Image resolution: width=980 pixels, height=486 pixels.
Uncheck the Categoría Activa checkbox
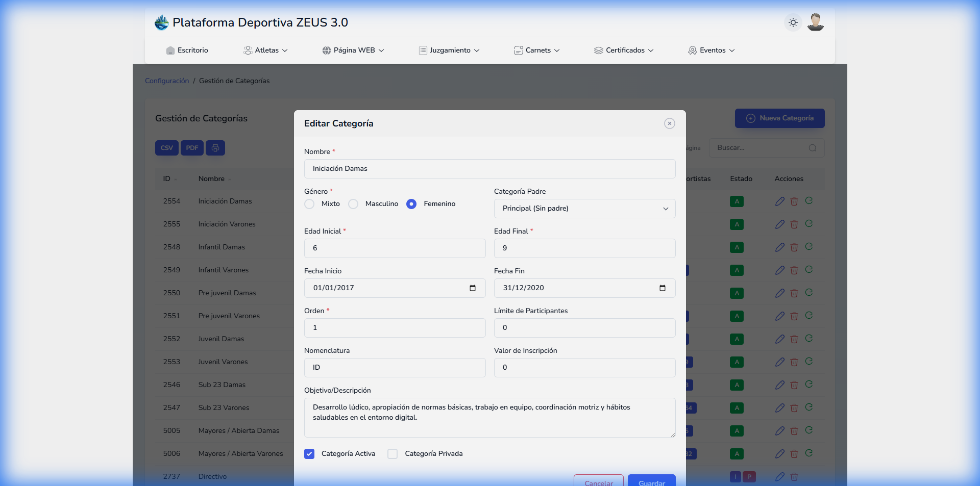tap(309, 454)
